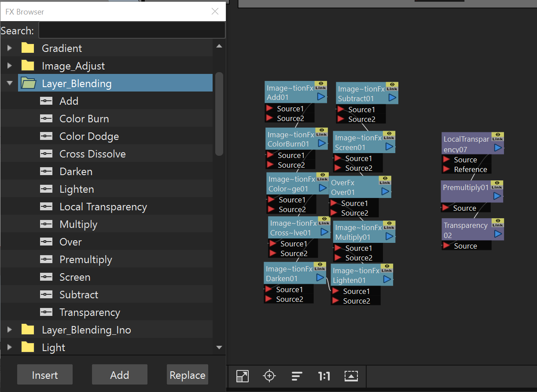The image size is (537, 392).
Task: Toggle the eye icon on the Subtract01 node
Action: tap(392, 84)
